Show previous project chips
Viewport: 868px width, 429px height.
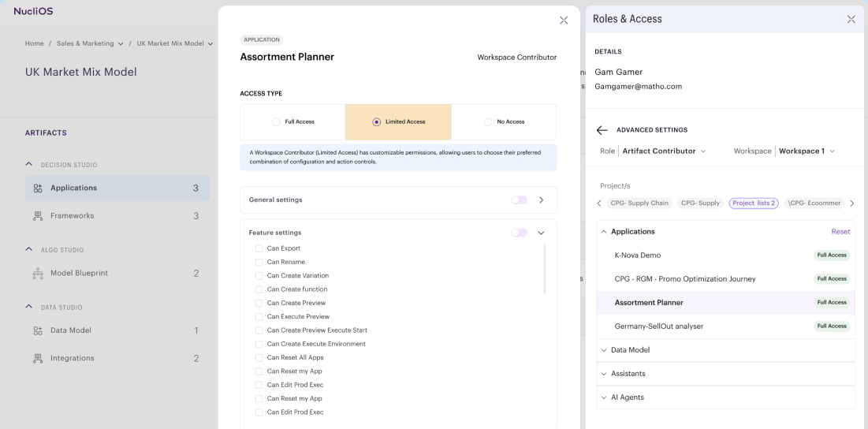(x=599, y=203)
